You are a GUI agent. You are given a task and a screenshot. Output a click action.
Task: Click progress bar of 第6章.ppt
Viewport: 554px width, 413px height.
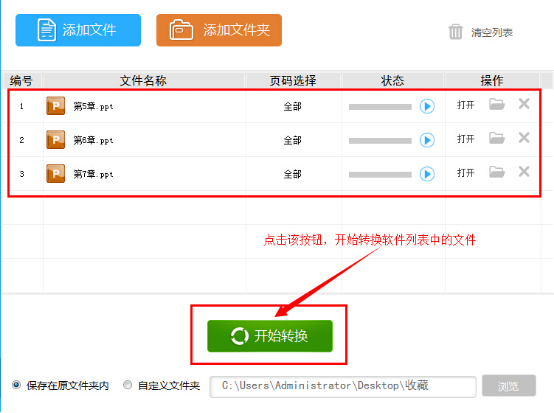tap(380, 141)
